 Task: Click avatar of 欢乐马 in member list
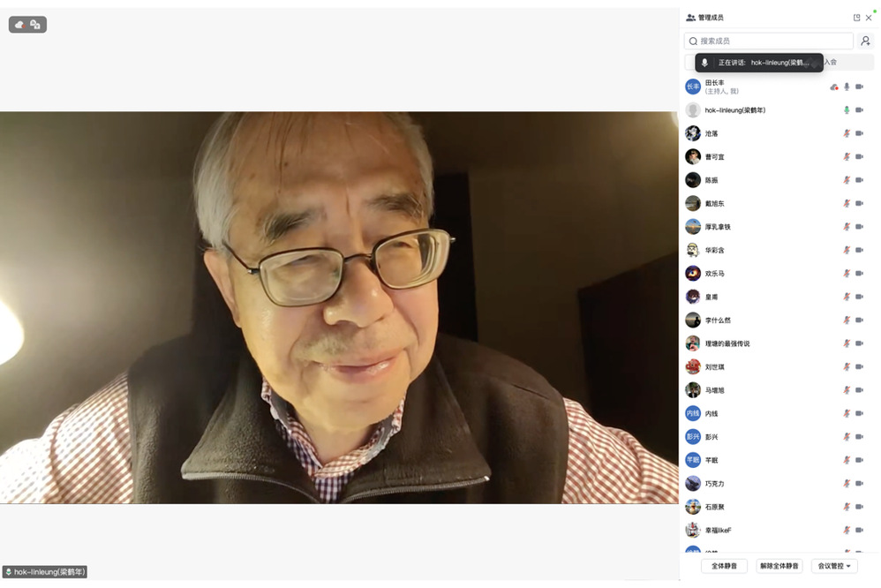tap(693, 274)
